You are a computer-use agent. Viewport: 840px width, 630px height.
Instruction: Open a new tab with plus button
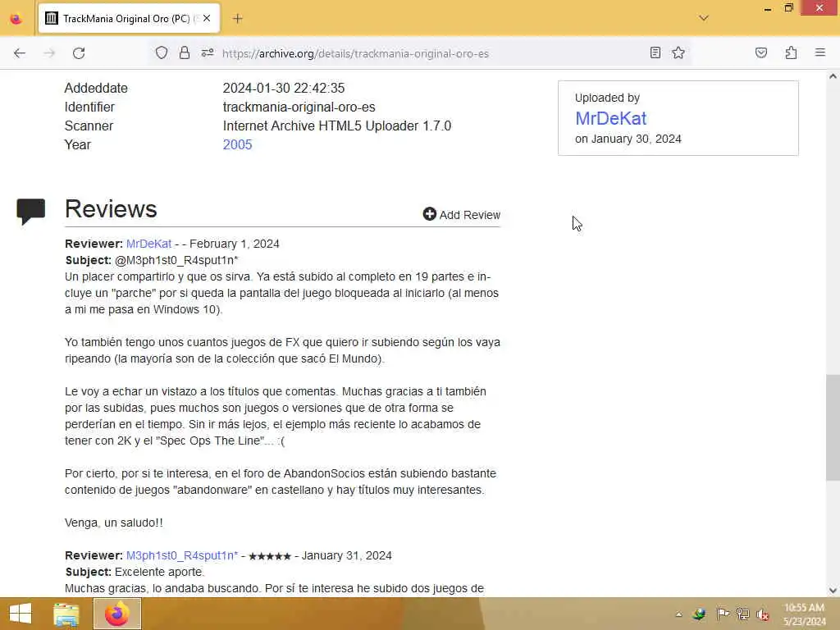click(238, 19)
